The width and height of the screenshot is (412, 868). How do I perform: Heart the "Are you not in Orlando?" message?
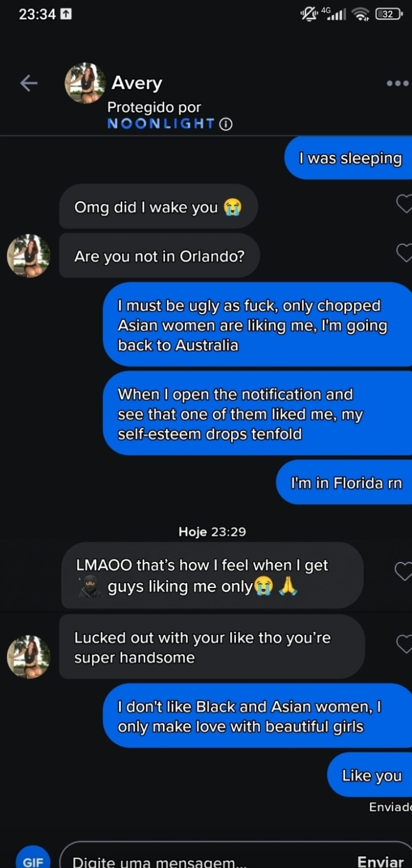point(404,253)
